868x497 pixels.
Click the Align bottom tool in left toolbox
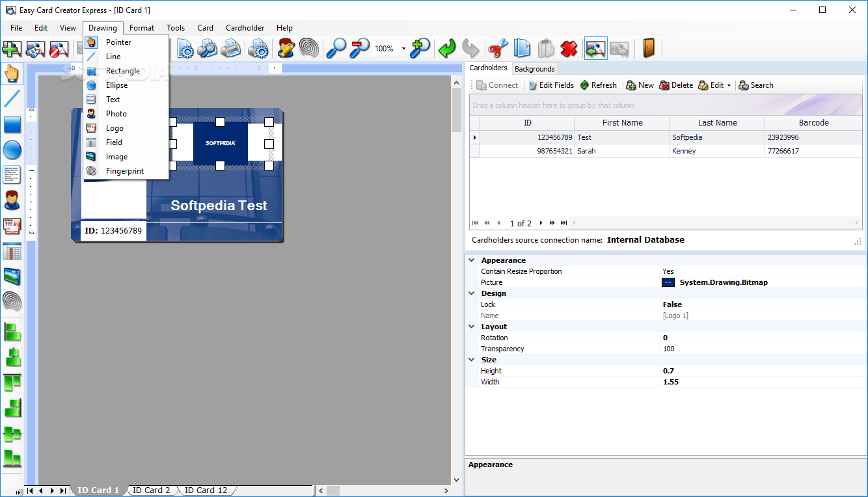tap(12, 459)
